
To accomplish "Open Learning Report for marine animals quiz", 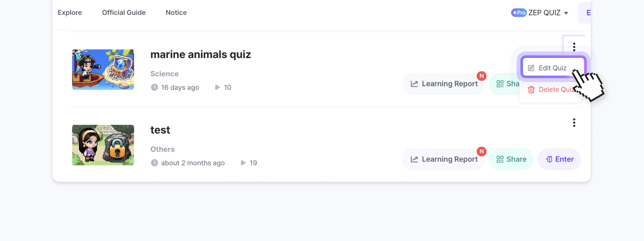I will pos(444,84).
